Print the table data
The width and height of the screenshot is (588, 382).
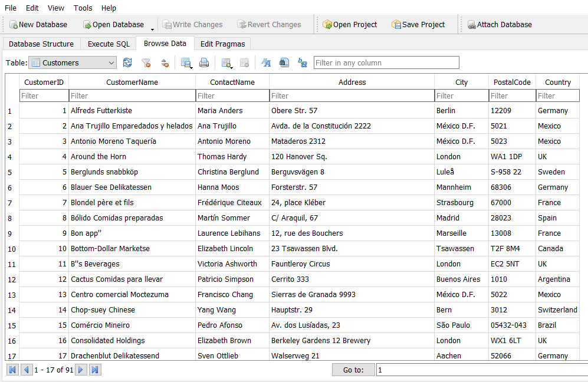click(x=204, y=62)
